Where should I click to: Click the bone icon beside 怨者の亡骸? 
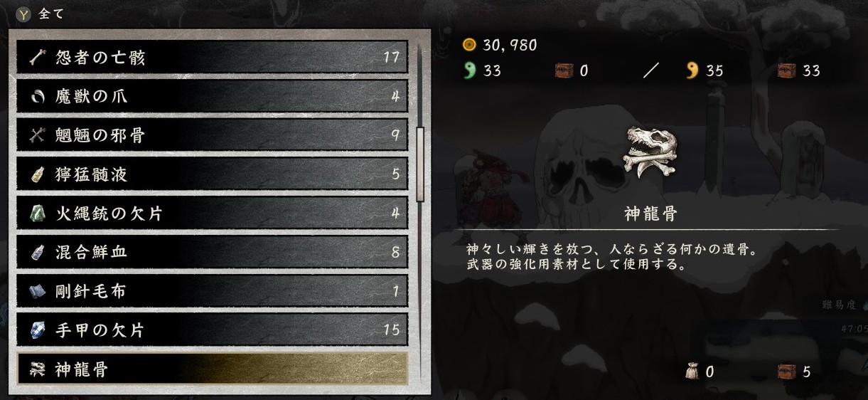38,58
